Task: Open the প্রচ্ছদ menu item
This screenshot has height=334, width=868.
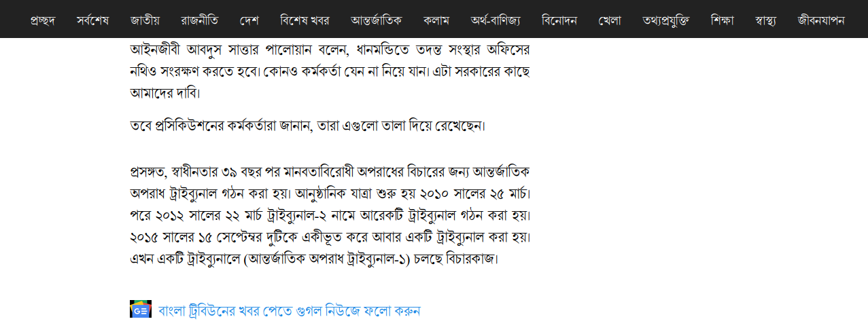Action: 43,20
